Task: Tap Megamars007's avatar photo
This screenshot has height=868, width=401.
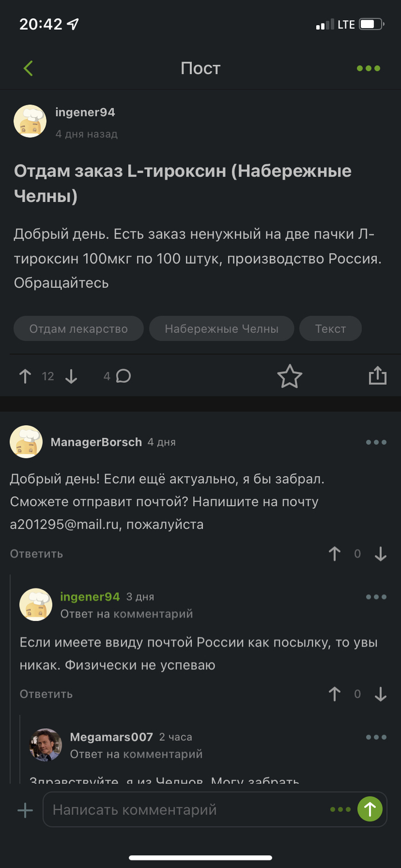Action: [46, 745]
